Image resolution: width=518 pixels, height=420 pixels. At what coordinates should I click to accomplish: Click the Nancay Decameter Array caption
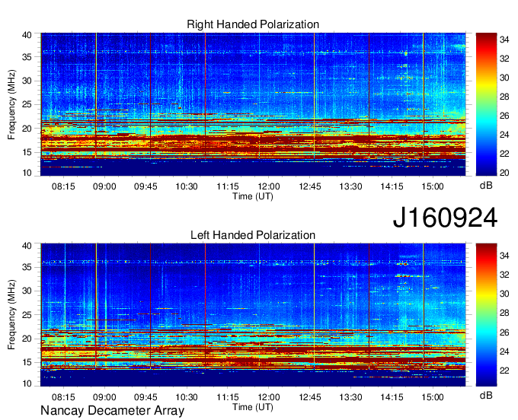pyautogui.click(x=112, y=411)
